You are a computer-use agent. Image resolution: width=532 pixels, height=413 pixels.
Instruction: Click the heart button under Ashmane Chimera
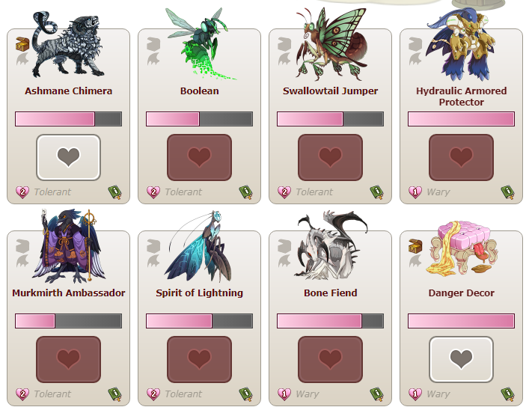point(69,157)
